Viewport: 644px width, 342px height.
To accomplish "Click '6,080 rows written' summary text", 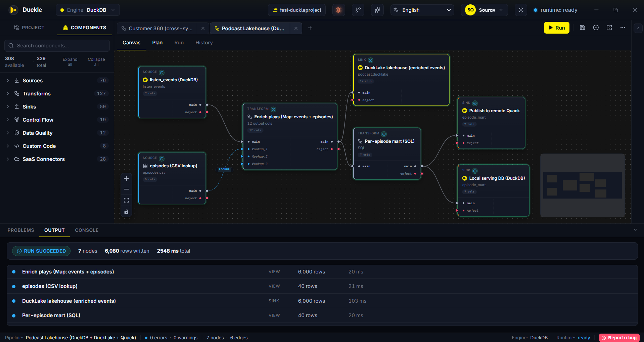I will coord(127,251).
